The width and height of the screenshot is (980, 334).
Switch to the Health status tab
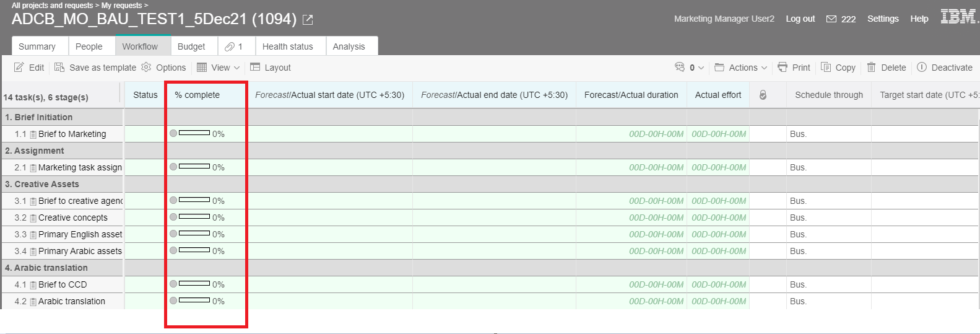coord(287,46)
